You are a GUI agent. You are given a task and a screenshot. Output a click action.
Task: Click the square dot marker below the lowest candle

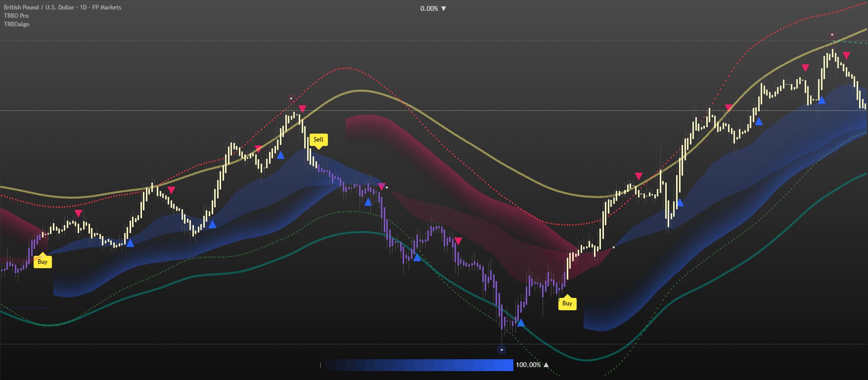[x=501, y=350]
